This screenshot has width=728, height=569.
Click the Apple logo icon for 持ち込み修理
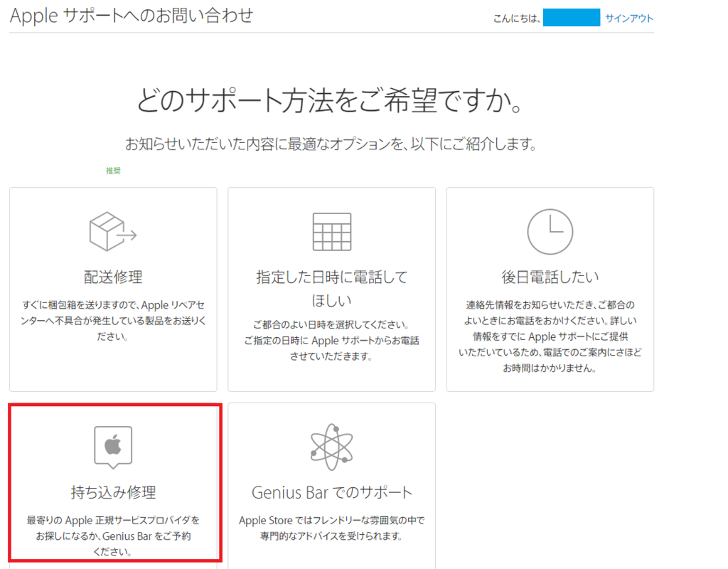[113, 447]
